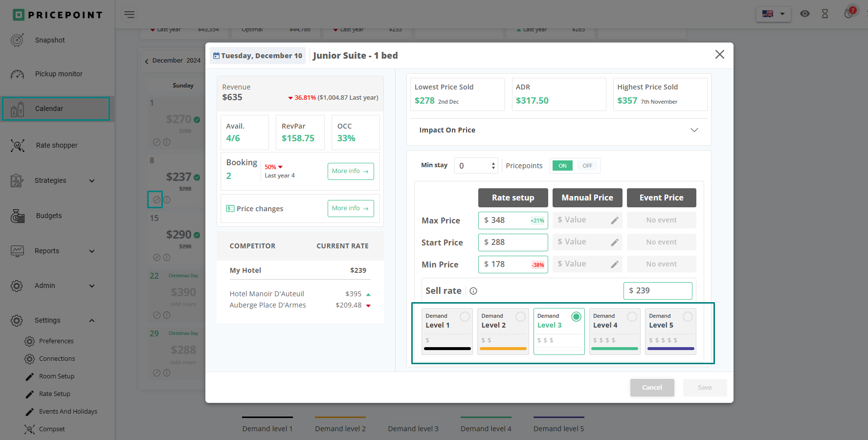The height and width of the screenshot is (440, 868).
Task: Switch Pricepoints toggle to OFF
Action: pyautogui.click(x=587, y=166)
